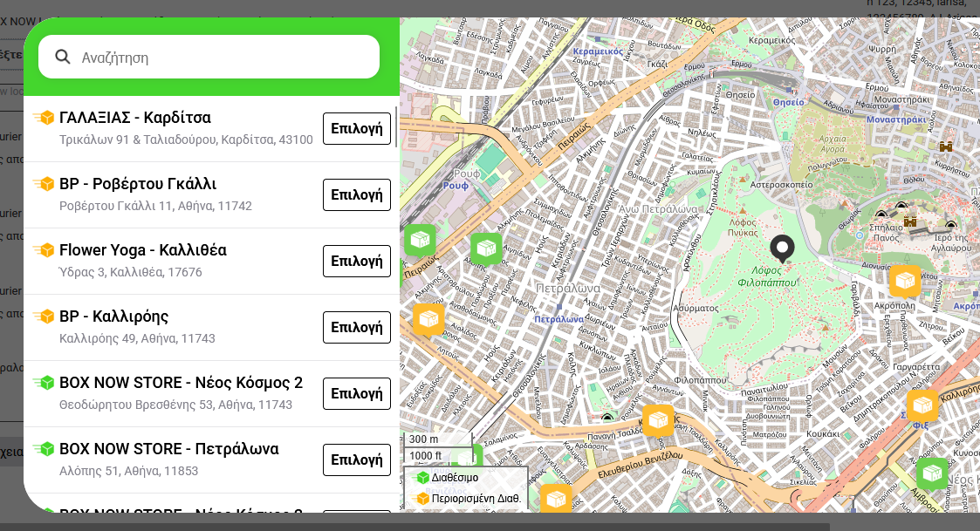Click address Ροβέρτου Γκάλλι 11, Αθήνα, 11742

click(x=155, y=206)
